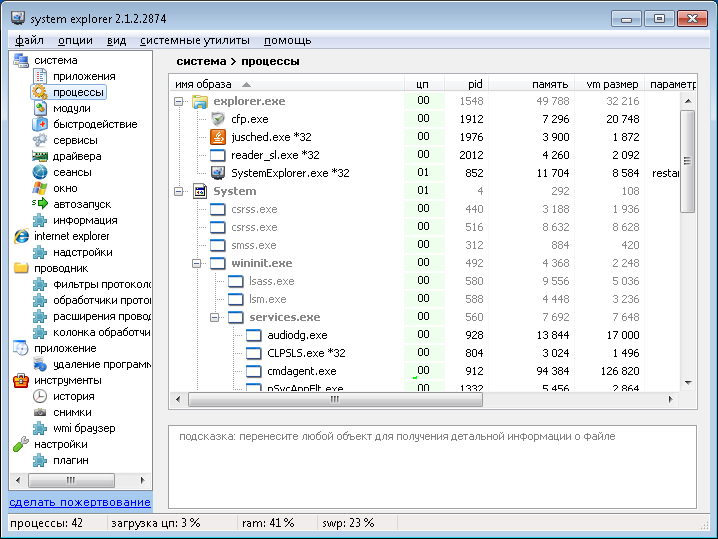Select the lsm.exe process row
The image size is (718, 539).
[424, 299]
